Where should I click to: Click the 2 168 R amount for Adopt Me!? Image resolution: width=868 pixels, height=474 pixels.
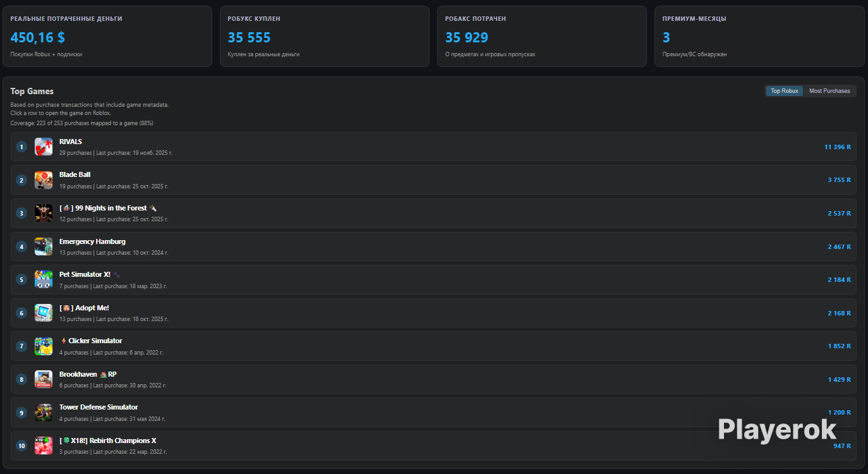coord(840,313)
